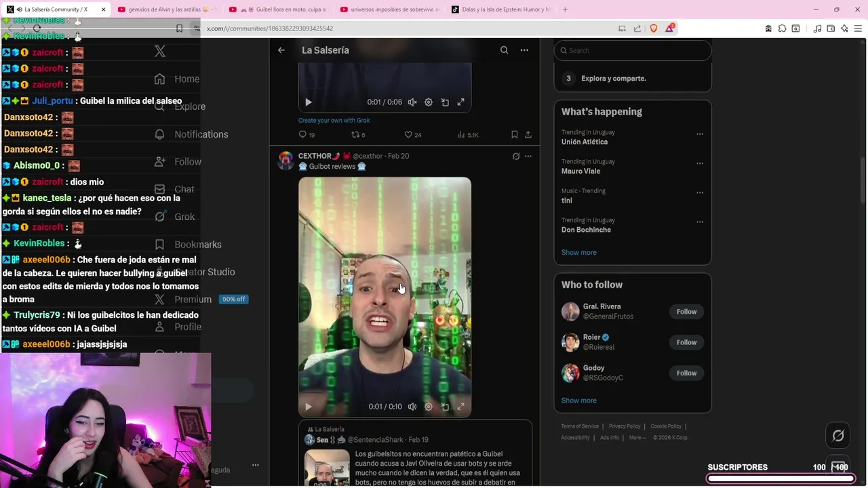
Task: Open Bookmarks in X sidebar
Action: click(x=188, y=245)
